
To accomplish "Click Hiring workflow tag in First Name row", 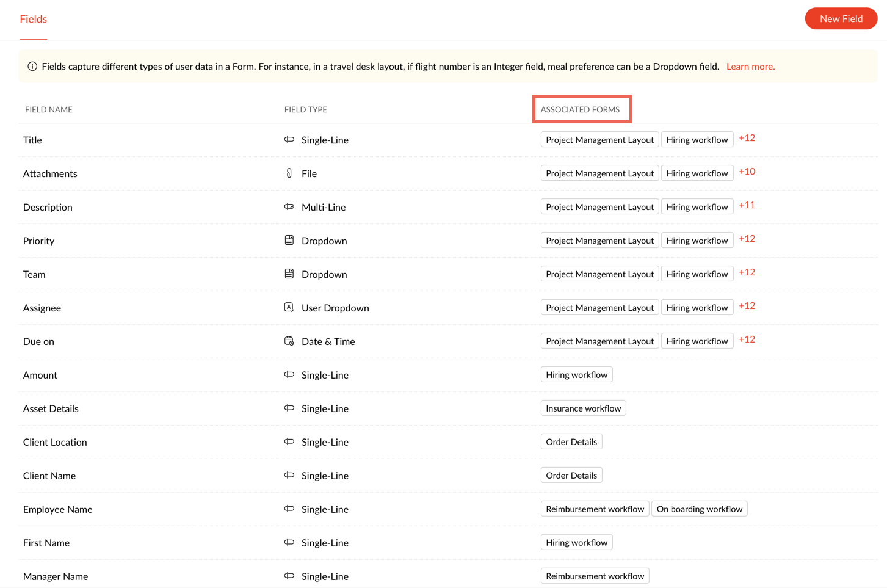I will click(577, 543).
